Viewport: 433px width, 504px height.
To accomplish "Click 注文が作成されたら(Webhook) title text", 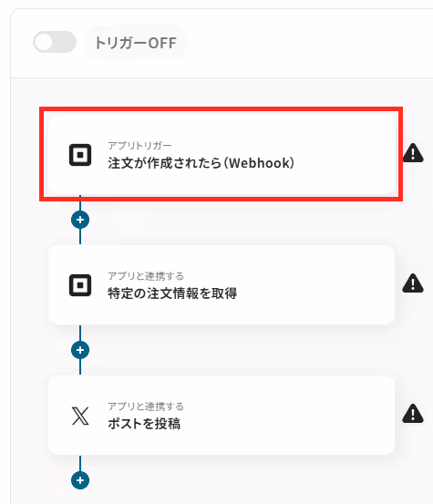I will tap(201, 163).
